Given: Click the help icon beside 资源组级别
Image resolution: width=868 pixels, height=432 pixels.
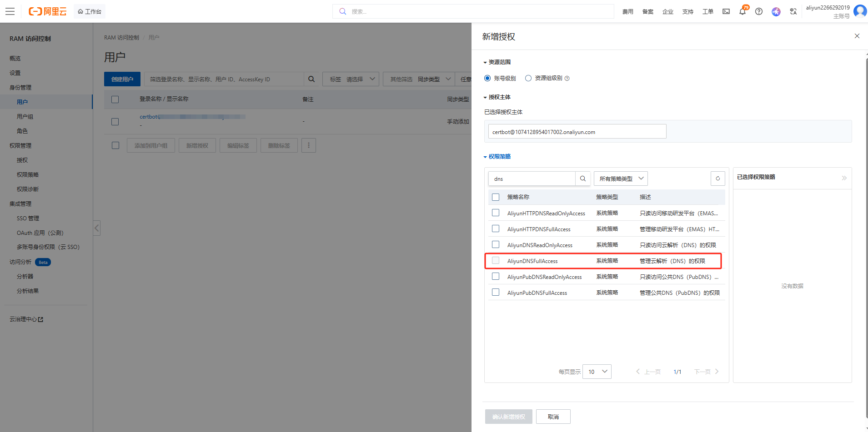Looking at the screenshot, I should click(x=567, y=79).
